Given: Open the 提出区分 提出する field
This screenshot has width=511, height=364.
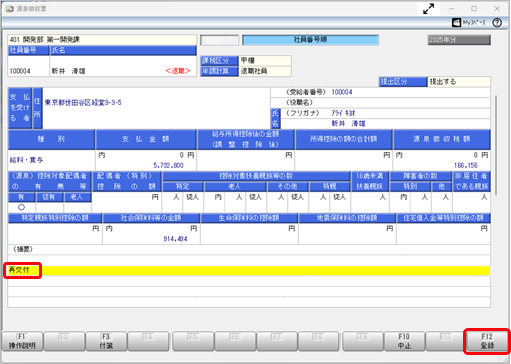Looking at the screenshot, I should 459,82.
